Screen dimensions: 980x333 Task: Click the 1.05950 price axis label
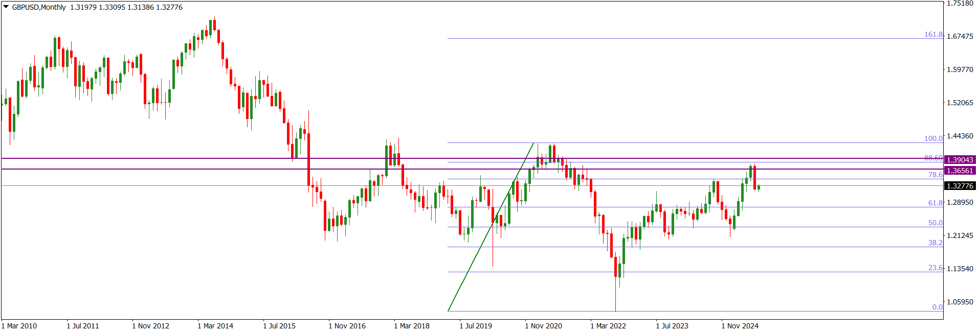pos(960,302)
